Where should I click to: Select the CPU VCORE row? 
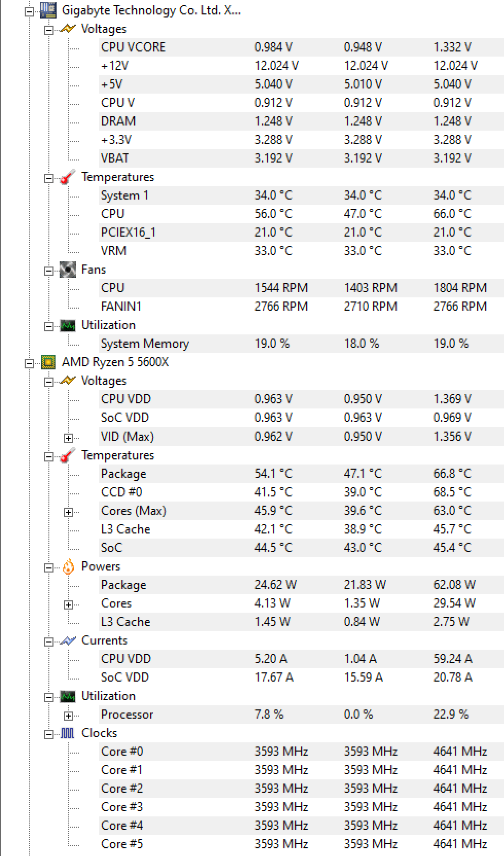point(301,47)
